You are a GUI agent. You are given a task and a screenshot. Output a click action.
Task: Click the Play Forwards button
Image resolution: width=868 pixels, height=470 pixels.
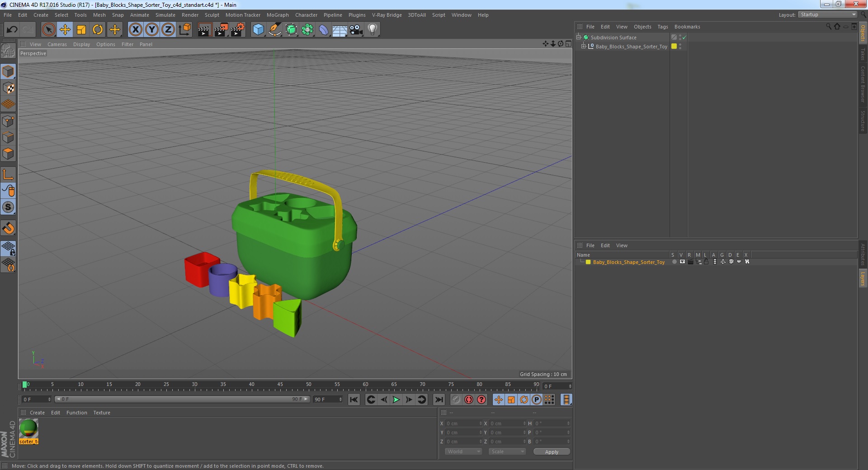(396, 399)
